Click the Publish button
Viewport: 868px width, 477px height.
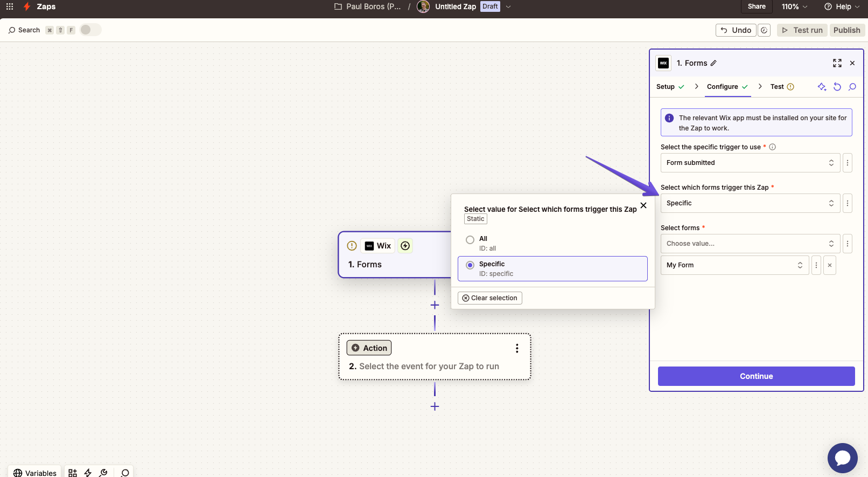[847, 30]
